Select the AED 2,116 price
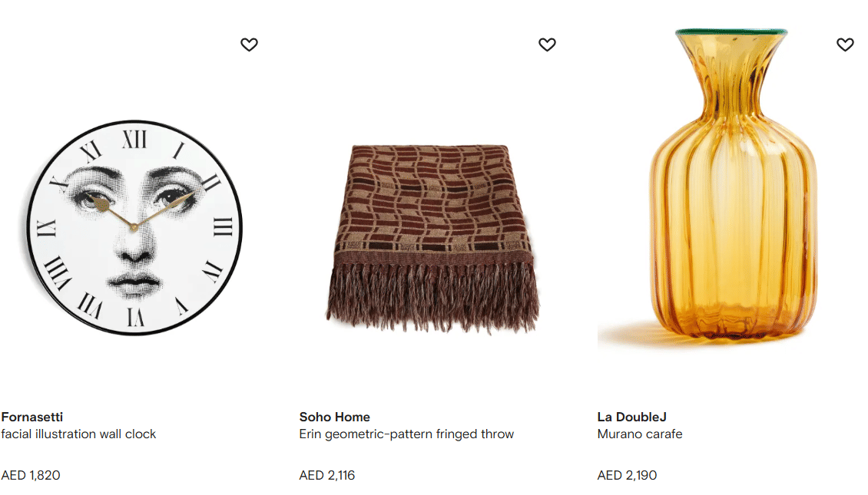The height and width of the screenshot is (495, 868). pos(326,475)
